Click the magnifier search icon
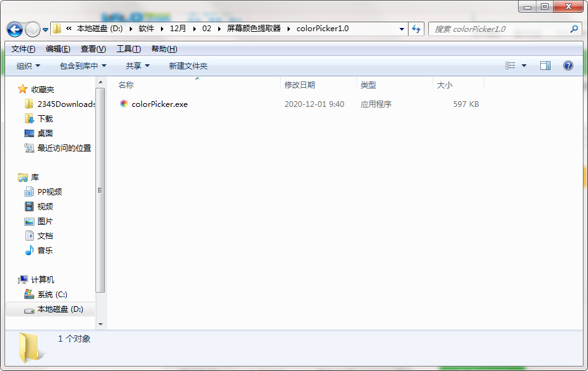Image resolution: width=588 pixels, height=371 pixels. (574, 29)
